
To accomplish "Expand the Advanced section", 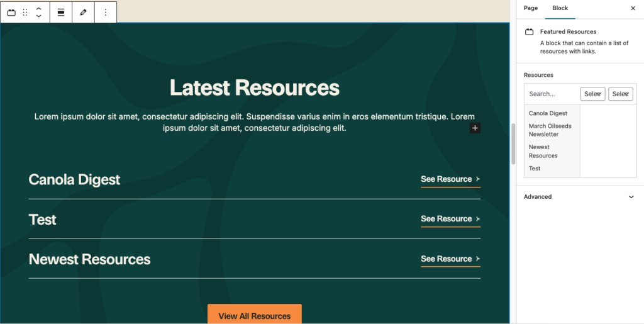I will pyautogui.click(x=631, y=197).
